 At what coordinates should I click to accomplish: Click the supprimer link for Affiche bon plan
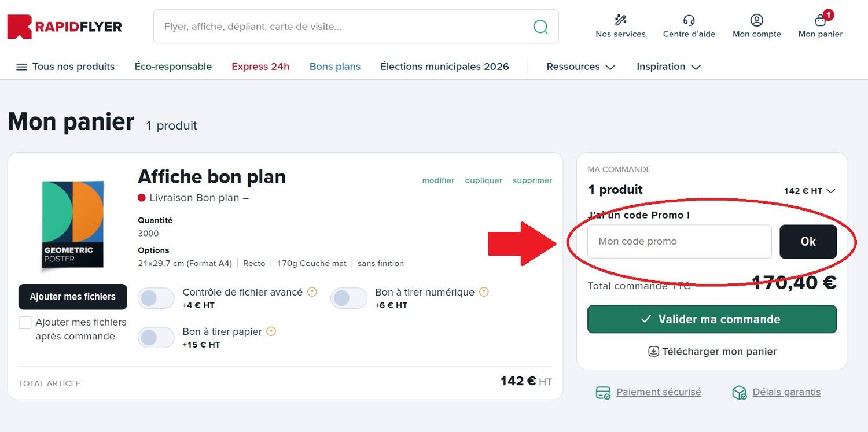(x=532, y=180)
